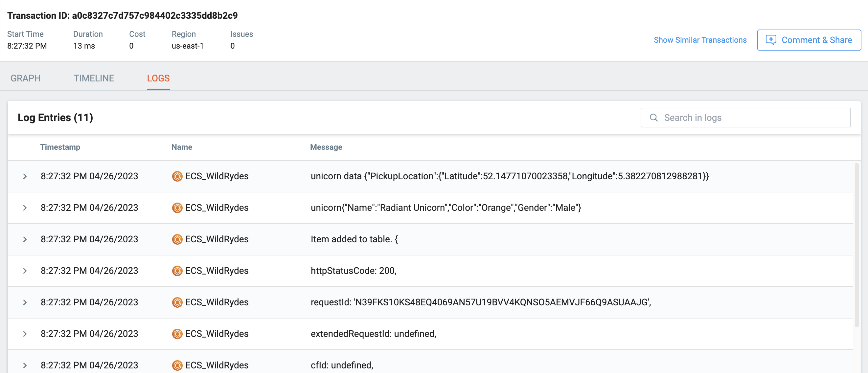The width and height of the screenshot is (868, 373).
Task: Click the Log Entries (11) heading
Action: [x=56, y=118]
